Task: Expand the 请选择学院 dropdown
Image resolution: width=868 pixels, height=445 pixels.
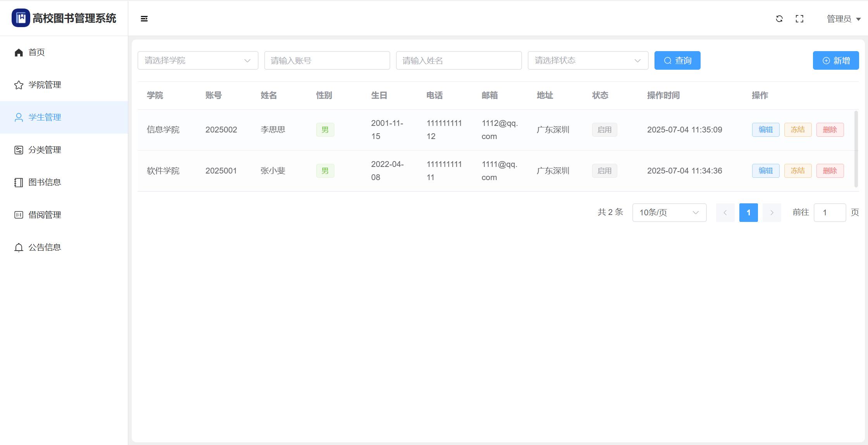Action: tap(198, 60)
